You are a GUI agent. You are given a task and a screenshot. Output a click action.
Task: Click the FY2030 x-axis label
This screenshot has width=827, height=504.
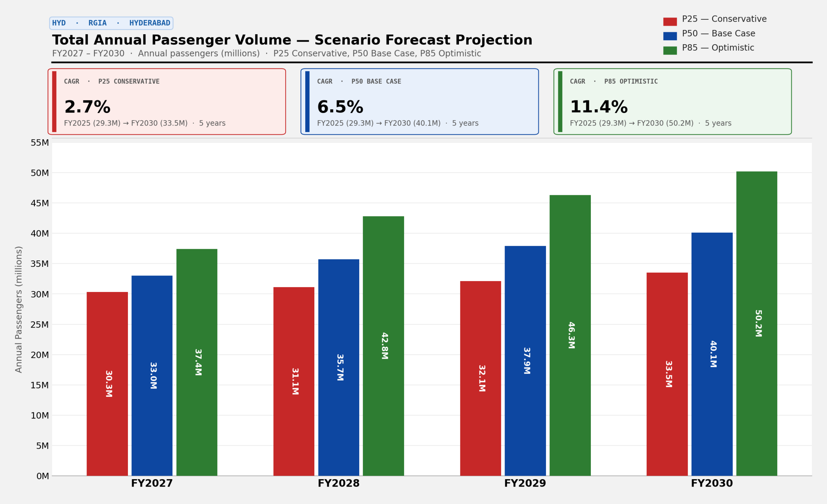click(712, 484)
